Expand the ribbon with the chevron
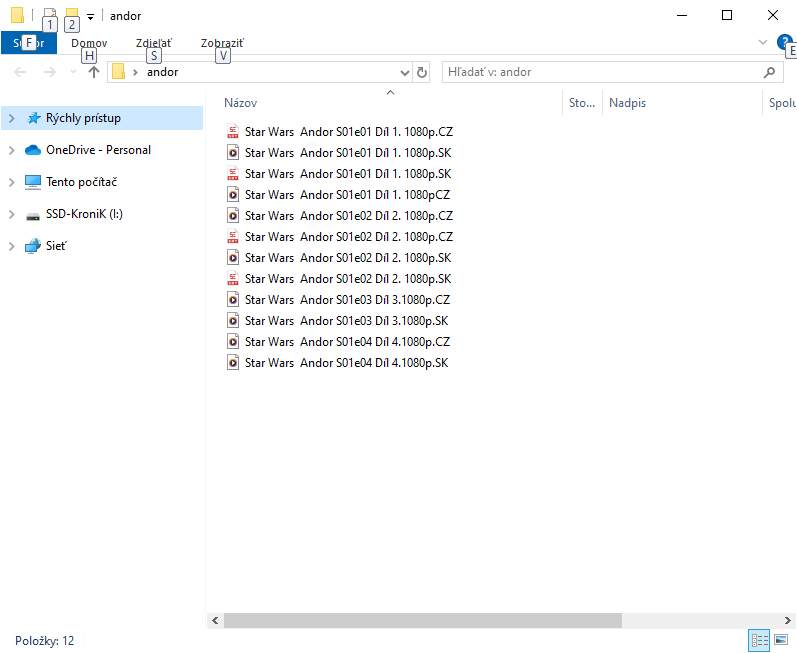Image resolution: width=797 pixels, height=653 pixels. (x=762, y=42)
